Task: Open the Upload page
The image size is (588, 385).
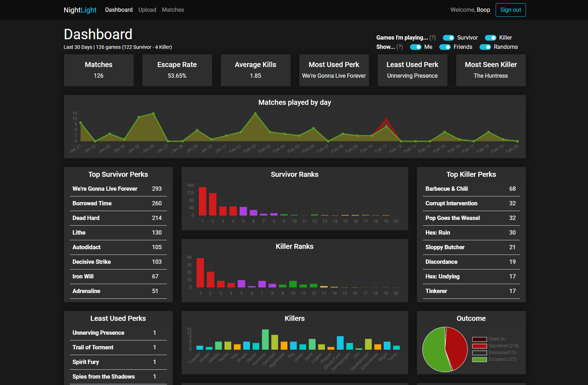Action: pyautogui.click(x=147, y=10)
